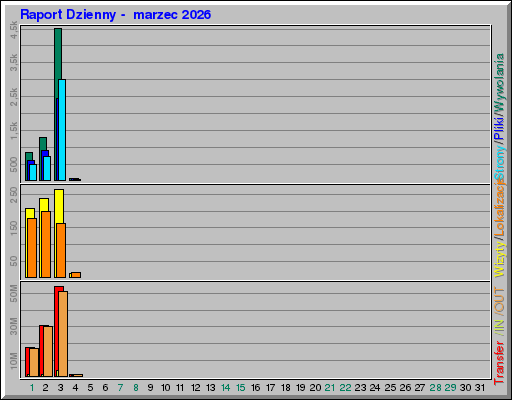512x400 pixels.
Task: Click day label "13" on the x-axis
Action: coord(211,388)
